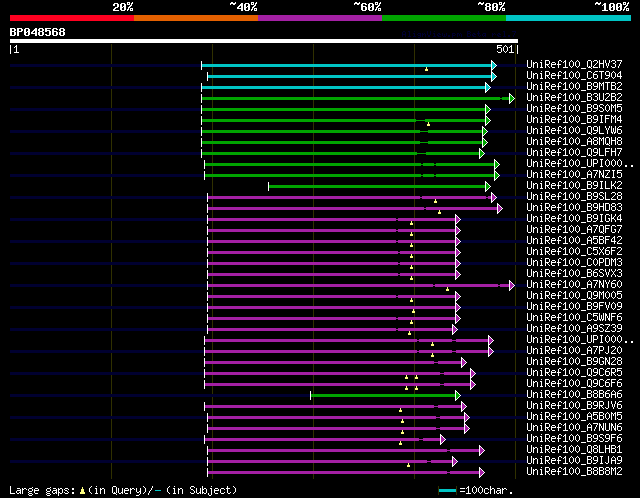Viewport: 640px width, 498px height.
Task: Click the purple arrowhead on B9S9F6 row
Action: pos(443,440)
